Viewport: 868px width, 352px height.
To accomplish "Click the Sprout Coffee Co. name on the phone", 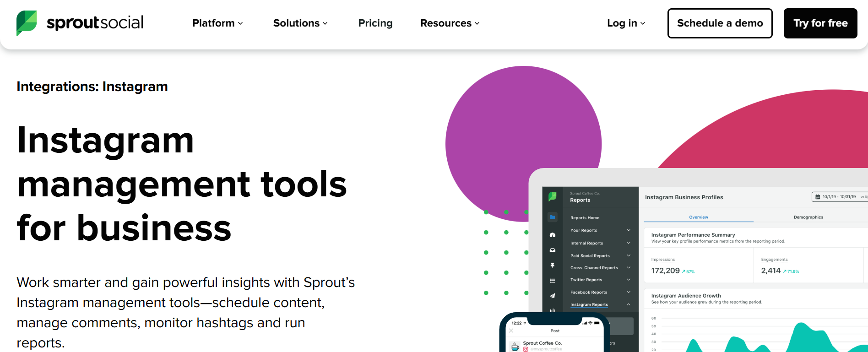I will (542, 343).
